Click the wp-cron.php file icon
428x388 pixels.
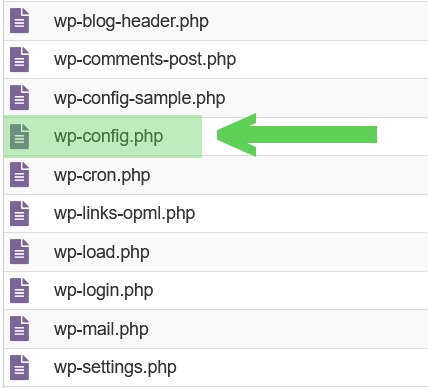click(x=20, y=175)
